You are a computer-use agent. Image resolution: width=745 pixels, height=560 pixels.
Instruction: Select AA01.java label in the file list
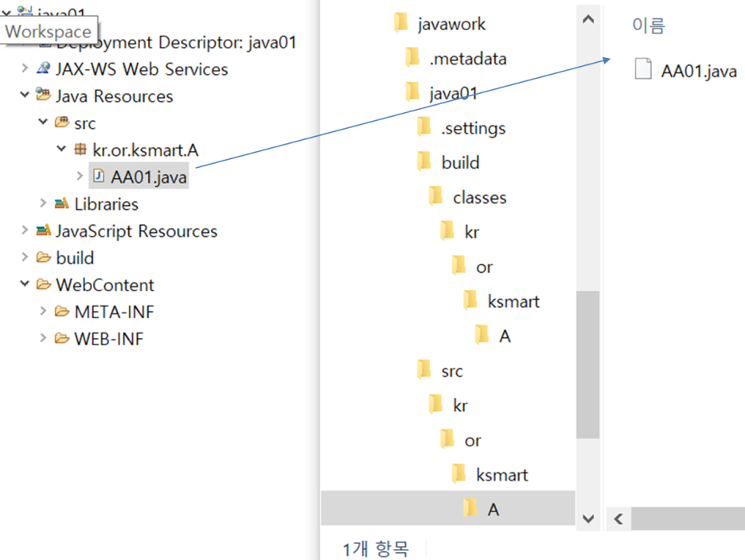(x=699, y=72)
